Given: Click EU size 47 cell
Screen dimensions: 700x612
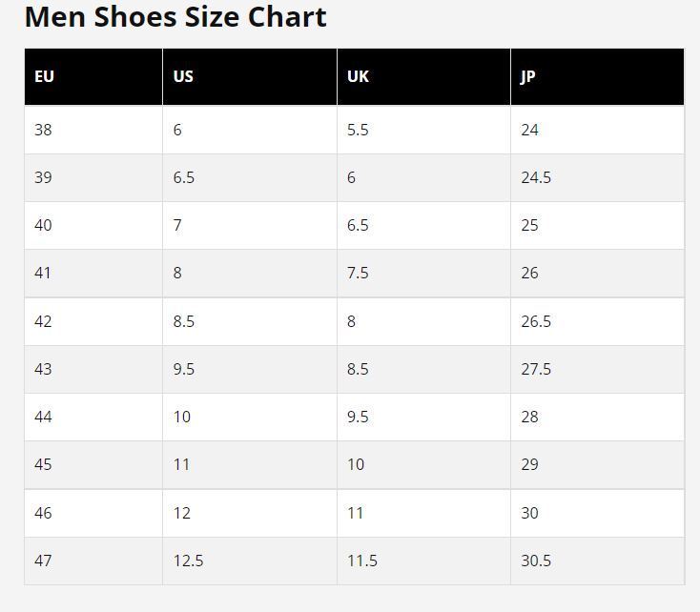Looking at the screenshot, I should coord(93,561).
